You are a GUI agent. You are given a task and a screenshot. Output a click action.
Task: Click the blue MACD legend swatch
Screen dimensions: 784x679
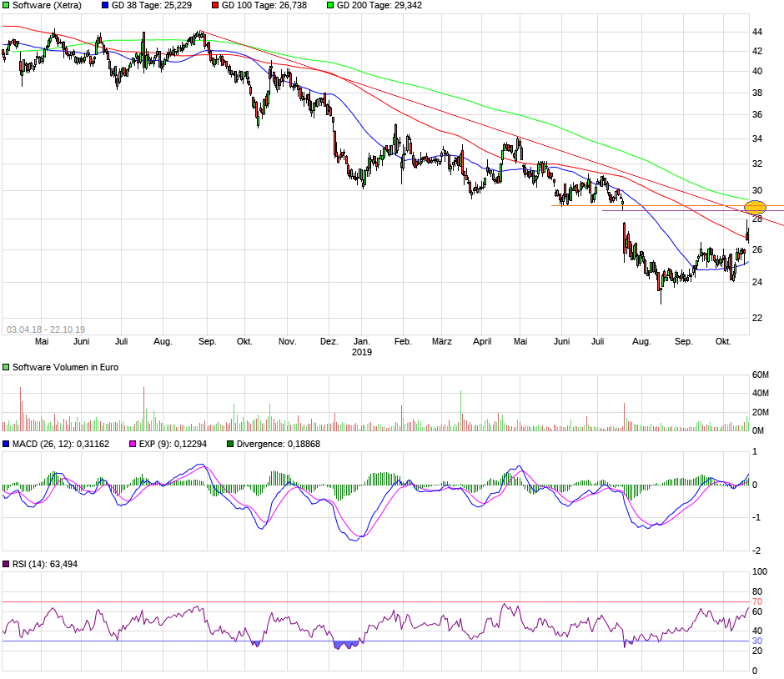click(6, 444)
